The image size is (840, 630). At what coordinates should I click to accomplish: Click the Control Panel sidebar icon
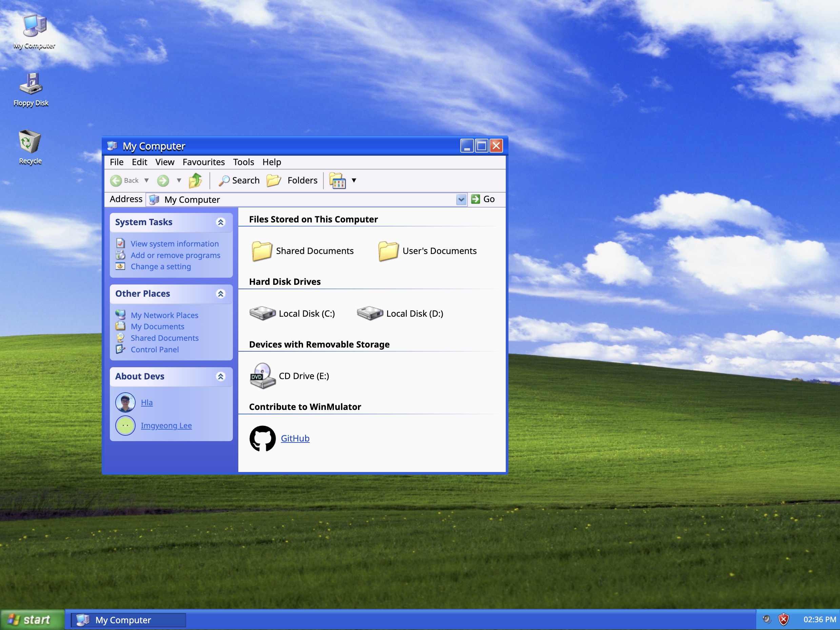point(120,349)
